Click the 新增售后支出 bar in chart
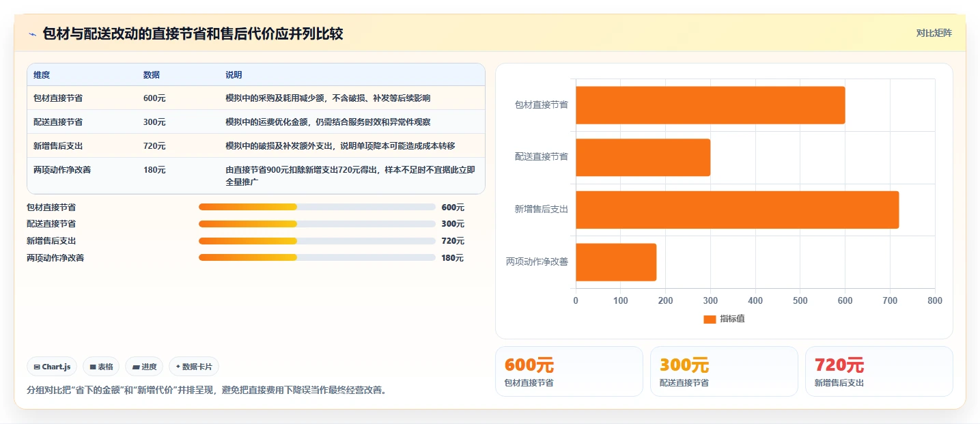 [737, 210]
